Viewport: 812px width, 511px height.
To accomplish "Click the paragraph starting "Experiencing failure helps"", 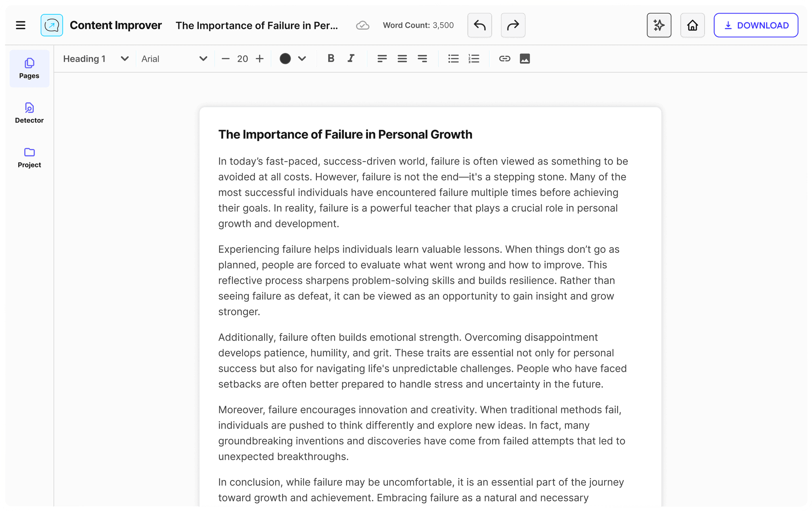I will tap(419, 280).
